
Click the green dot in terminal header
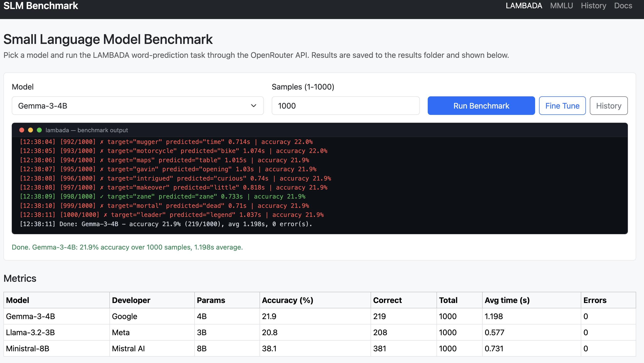point(39,130)
